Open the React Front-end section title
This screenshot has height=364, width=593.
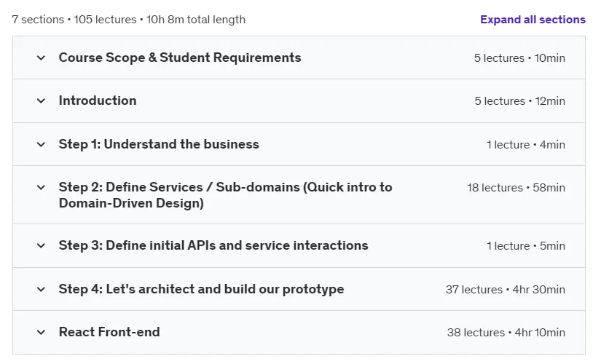[x=109, y=332]
